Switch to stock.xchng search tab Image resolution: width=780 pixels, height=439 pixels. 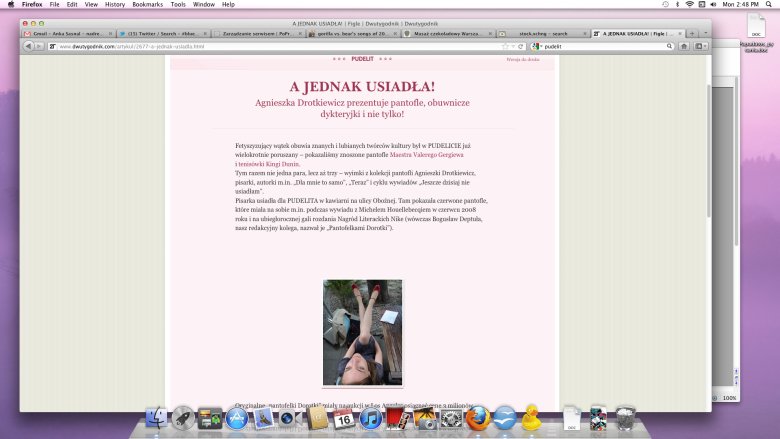pos(542,34)
